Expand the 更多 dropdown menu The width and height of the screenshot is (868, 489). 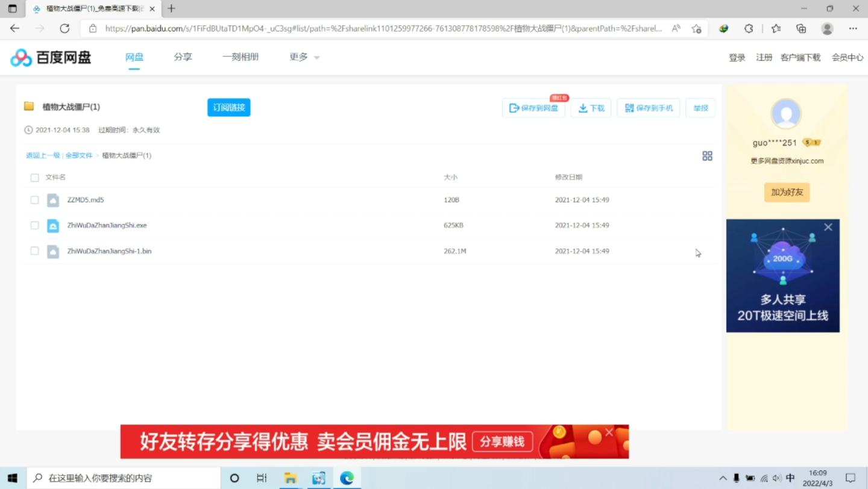click(x=304, y=57)
